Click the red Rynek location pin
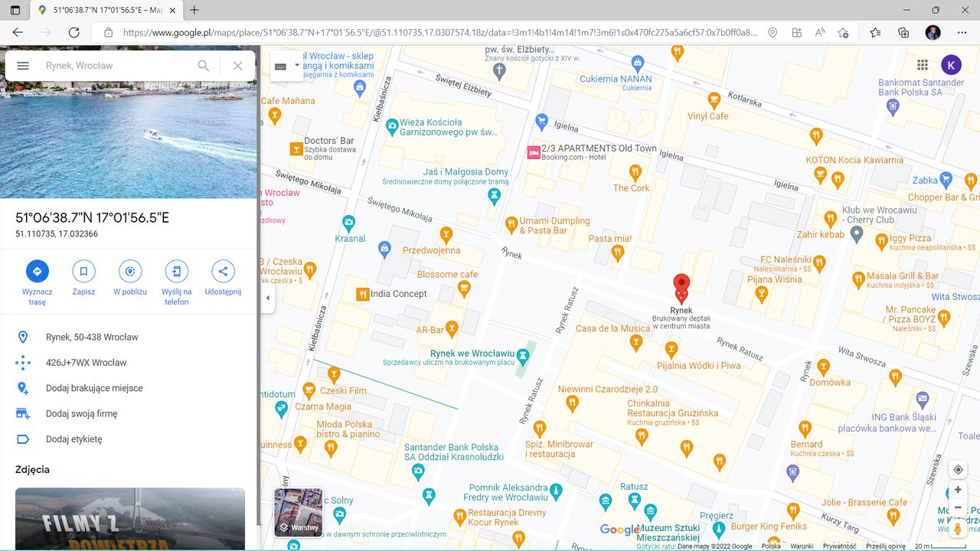The height and width of the screenshot is (551, 980). (681, 289)
